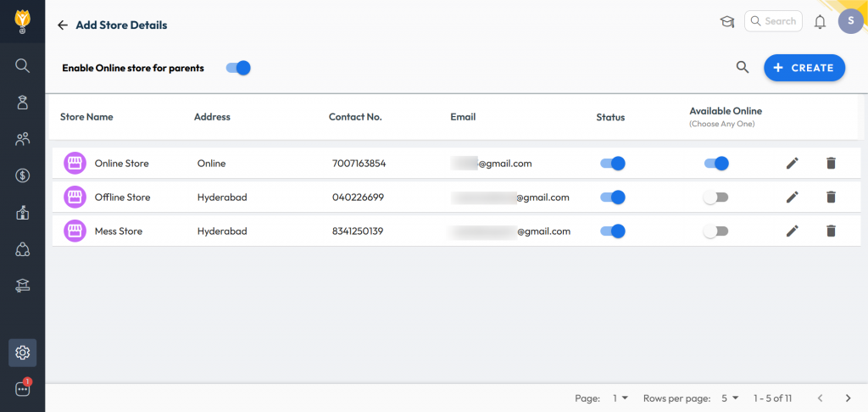Delete the Offline Store entry
This screenshot has width=868, height=412.
click(x=831, y=198)
